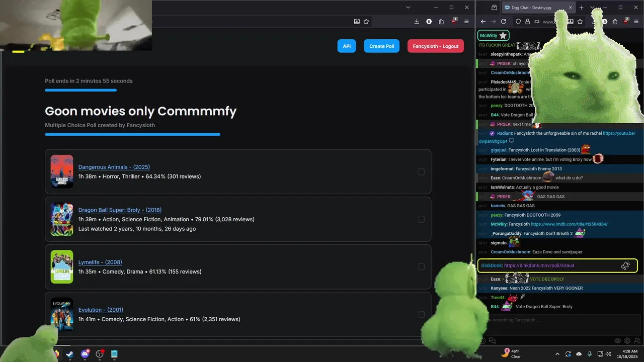This screenshot has width=644, height=362.
Task: Open the tab overview icon in chat window
Action: coord(495,8)
